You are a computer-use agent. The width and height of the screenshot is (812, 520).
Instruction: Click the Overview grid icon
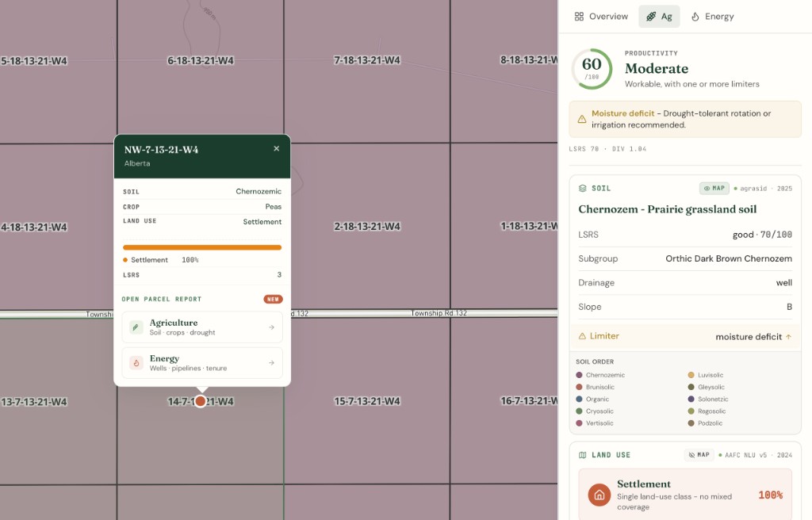[579, 17]
